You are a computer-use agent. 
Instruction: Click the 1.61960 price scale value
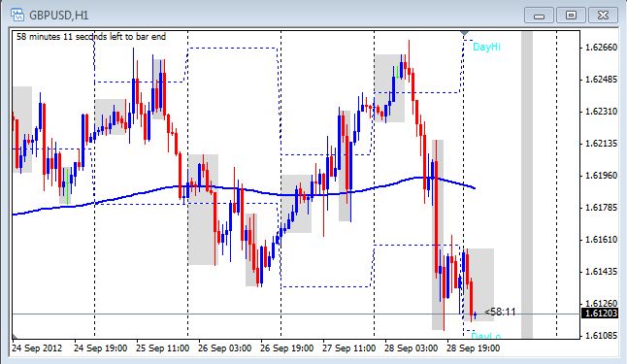(601, 175)
